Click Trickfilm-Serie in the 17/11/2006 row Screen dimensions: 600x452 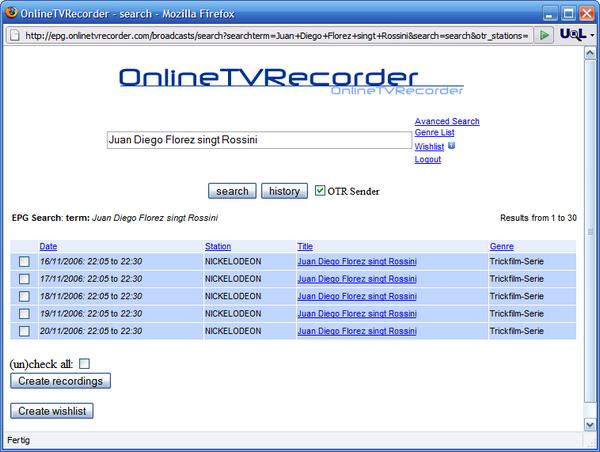pyautogui.click(x=517, y=279)
